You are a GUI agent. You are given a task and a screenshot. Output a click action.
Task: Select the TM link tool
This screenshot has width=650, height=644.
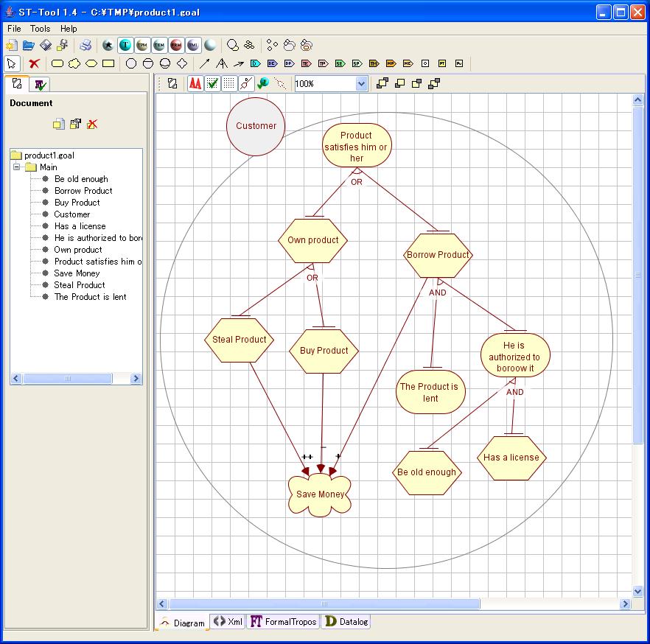[374, 63]
